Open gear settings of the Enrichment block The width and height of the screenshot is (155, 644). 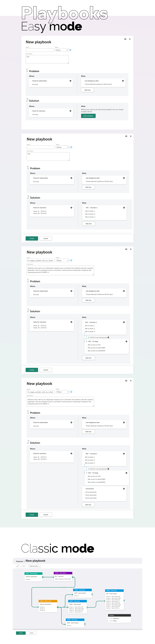click(124, 488)
